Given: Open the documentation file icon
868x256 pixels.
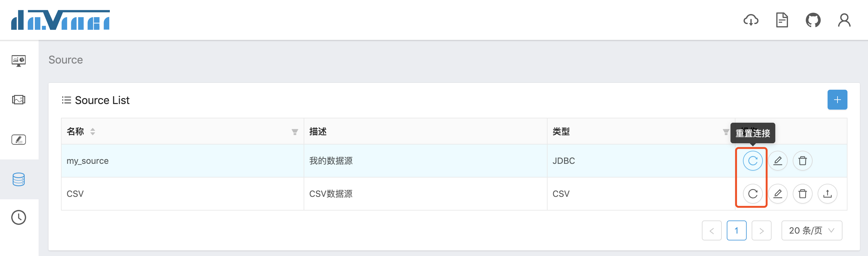Looking at the screenshot, I should pyautogui.click(x=782, y=20).
